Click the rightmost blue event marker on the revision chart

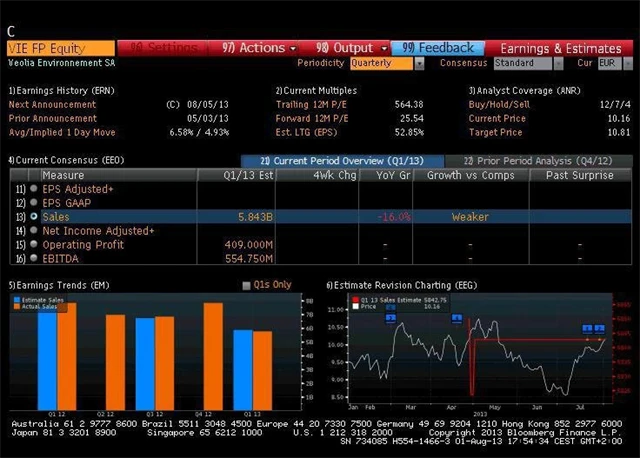pos(600,328)
